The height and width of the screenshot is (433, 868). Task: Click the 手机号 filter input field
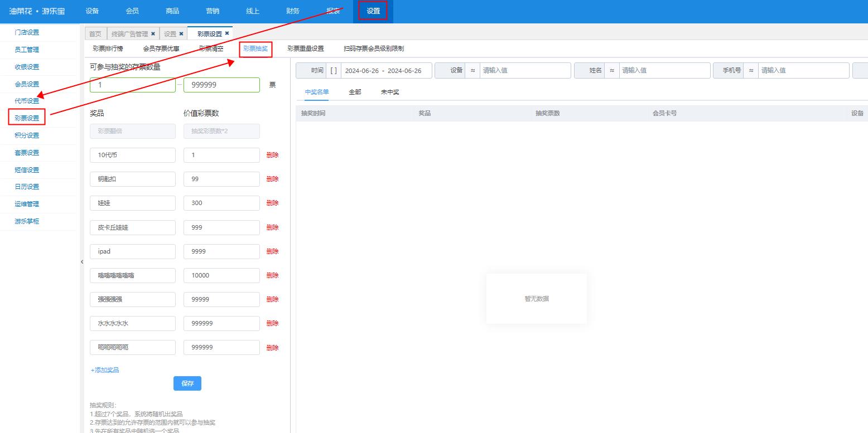(x=804, y=70)
